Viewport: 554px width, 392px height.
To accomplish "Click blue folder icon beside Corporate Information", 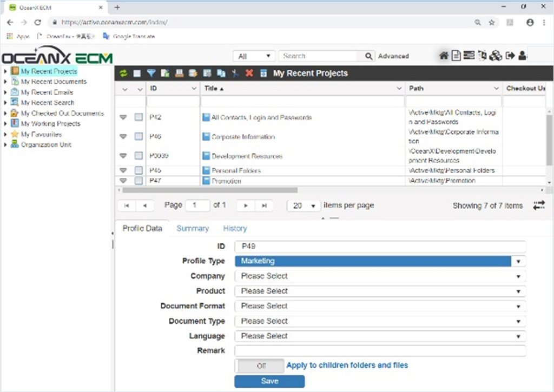I will (x=206, y=136).
